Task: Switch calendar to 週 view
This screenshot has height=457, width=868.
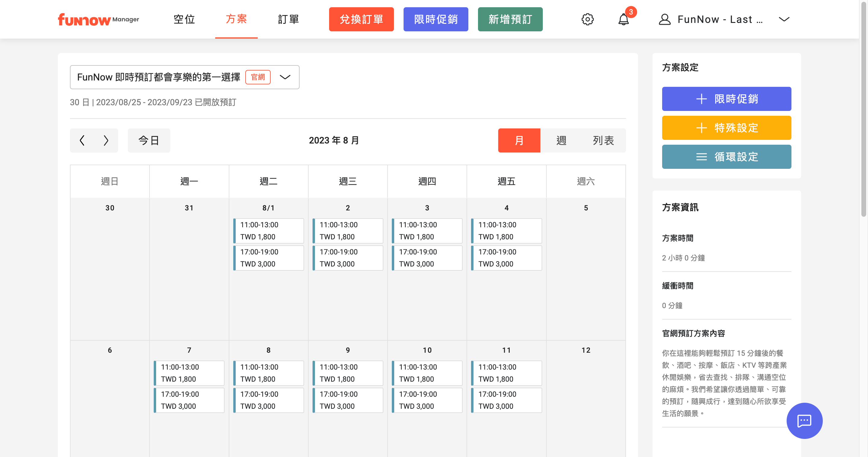Action: tap(561, 140)
